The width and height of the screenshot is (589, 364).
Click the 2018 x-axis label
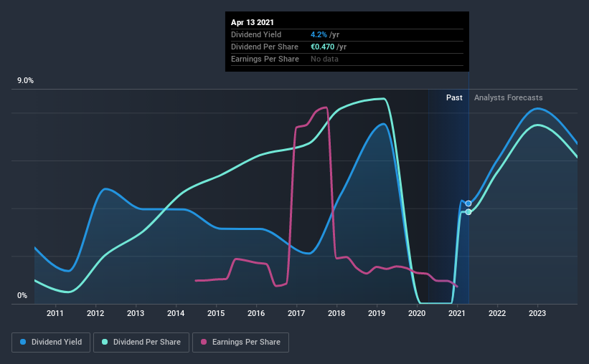tap(336, 313)
